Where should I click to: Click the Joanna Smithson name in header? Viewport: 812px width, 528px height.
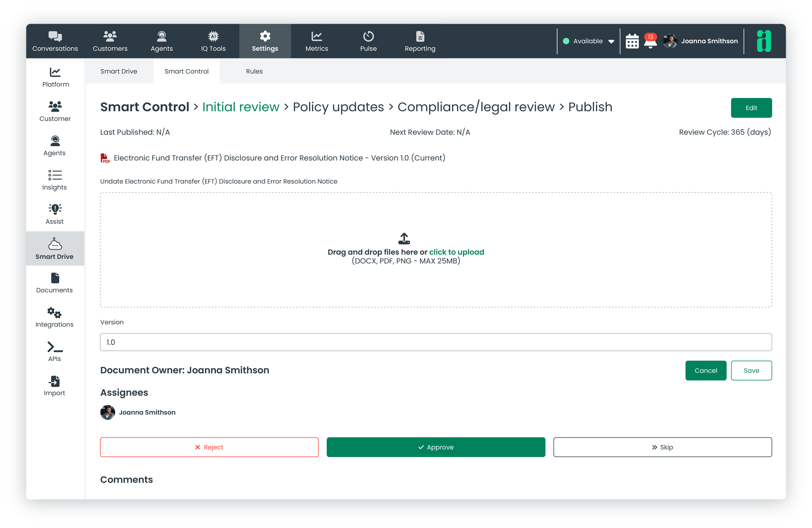[709, 41]
